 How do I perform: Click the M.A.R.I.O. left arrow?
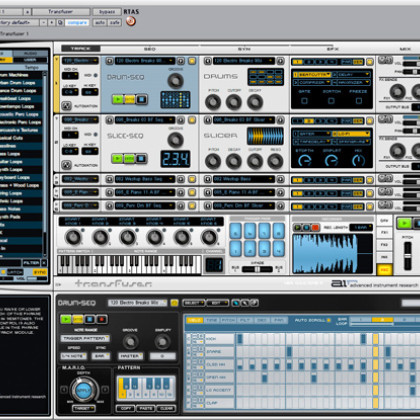point(64,390)
